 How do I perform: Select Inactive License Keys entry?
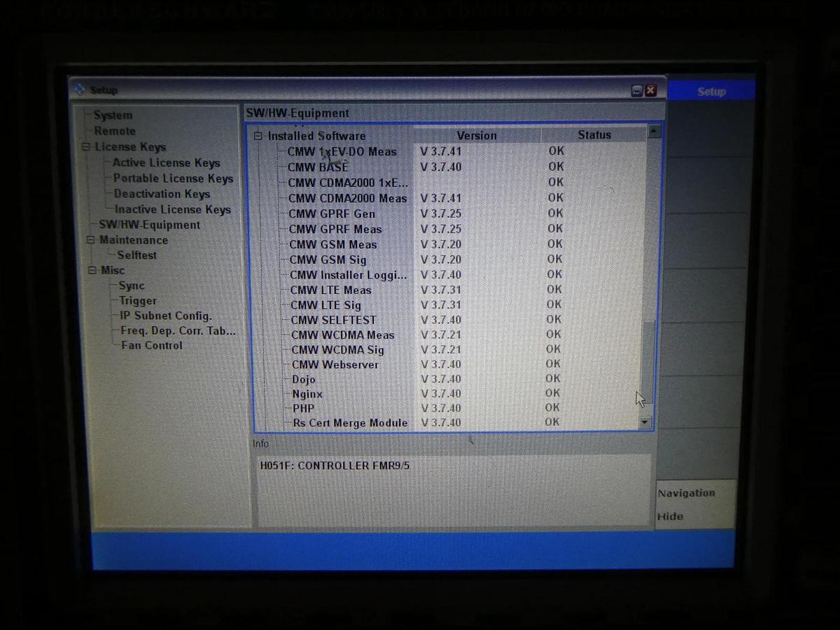pyautogui.click(x=172, y=209)
